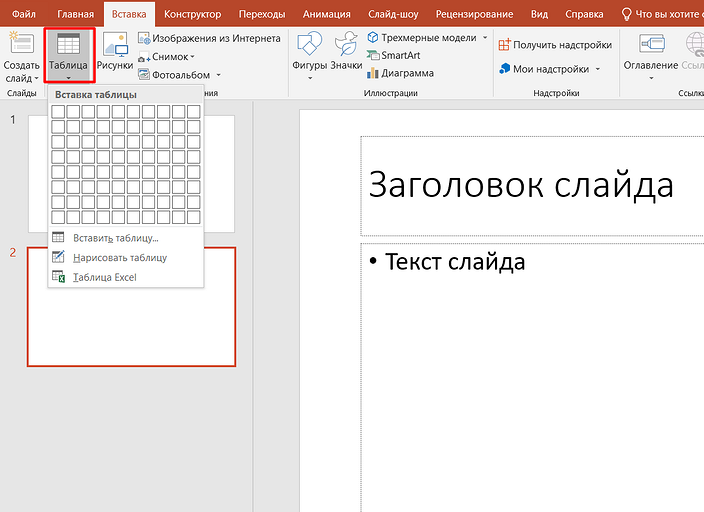Expand the 3D Models (Трехмерные модели) dropdown
The width and height of the screenshot is (704, 512).
tap(485, 38)
